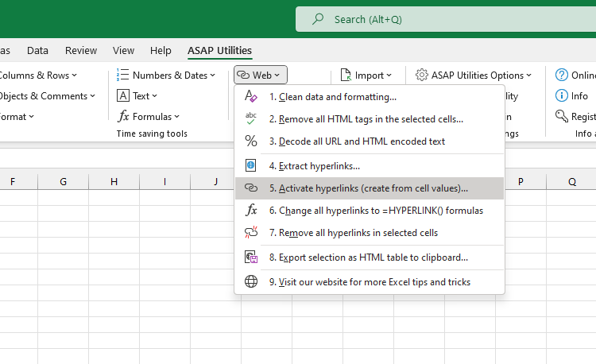Open the Format dropdown
This screenshot has width=596, height=364.
pos(31,117)
